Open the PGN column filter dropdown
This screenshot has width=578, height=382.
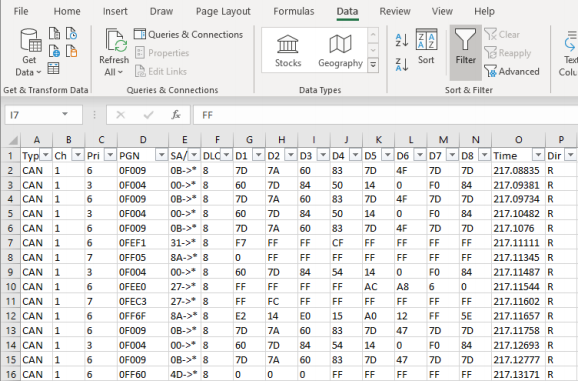161,155
